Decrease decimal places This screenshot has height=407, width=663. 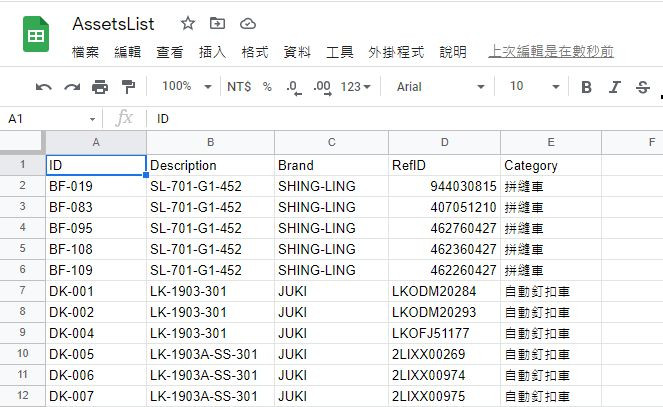click(x=293, y=87)
